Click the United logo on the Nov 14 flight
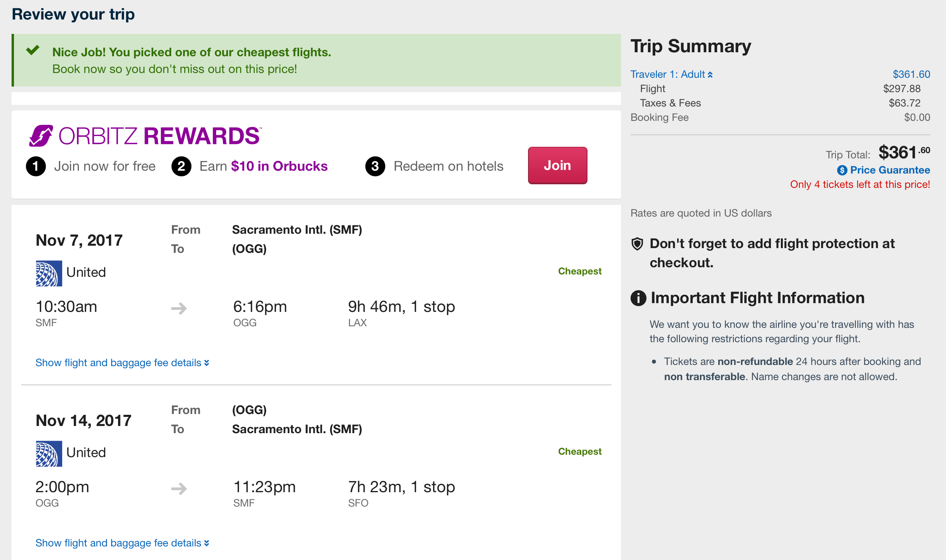 [49, 454]
